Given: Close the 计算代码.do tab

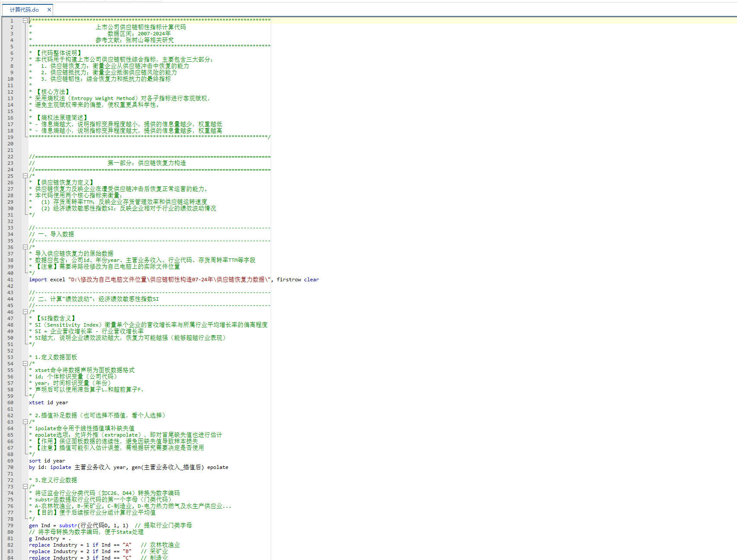Looking at the screenshot, I should tap(49, 9).
